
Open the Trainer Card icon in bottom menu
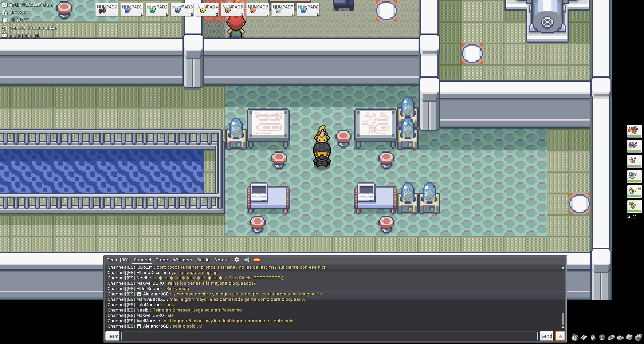click(x=584, y=337)
